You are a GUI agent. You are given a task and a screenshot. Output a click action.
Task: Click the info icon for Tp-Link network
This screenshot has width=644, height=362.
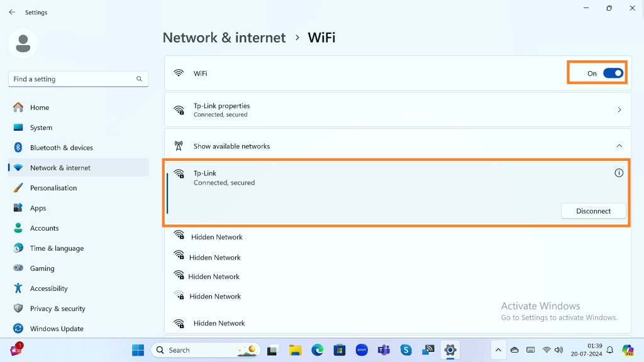click(619, 173)
